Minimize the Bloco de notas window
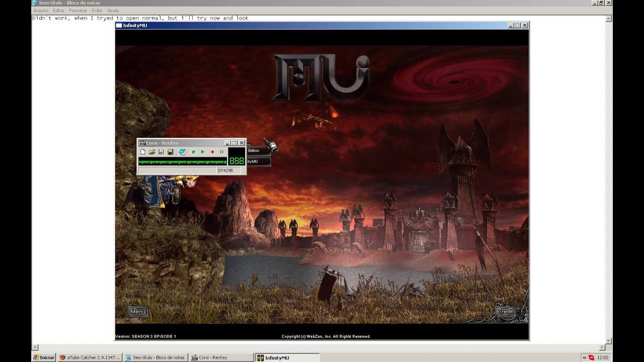 pos(594,3)
